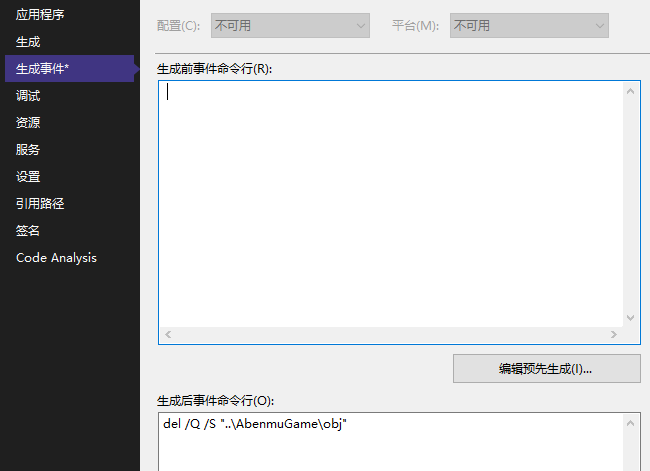Expand the 平台(M) dropdown
The width and height of the screenshot is (650, 471).
click(529, 26)
